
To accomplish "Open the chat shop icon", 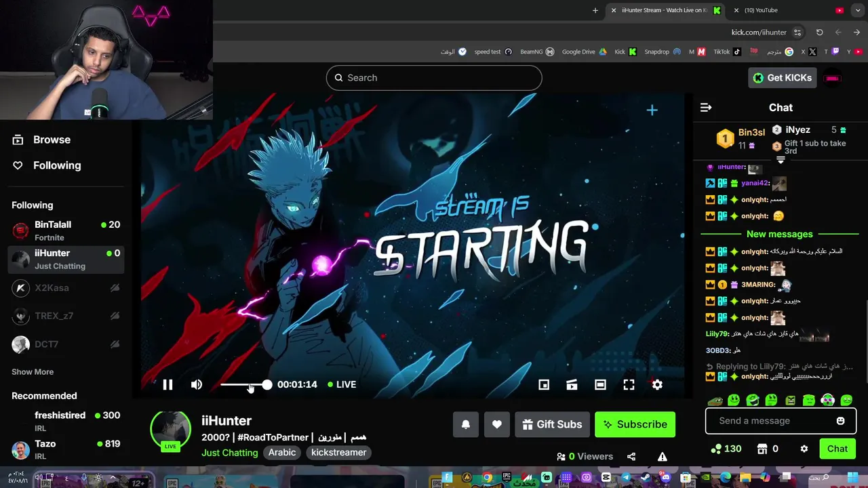I will [x=762, y=449].
